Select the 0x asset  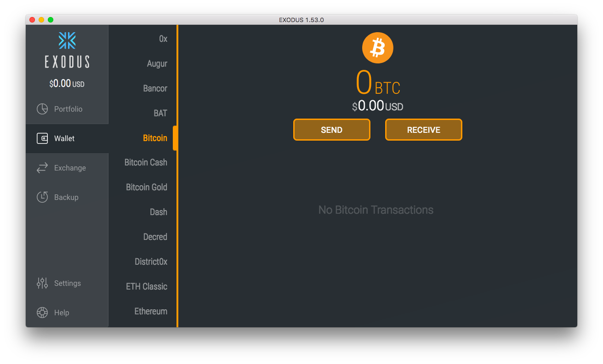click(163, 39)
